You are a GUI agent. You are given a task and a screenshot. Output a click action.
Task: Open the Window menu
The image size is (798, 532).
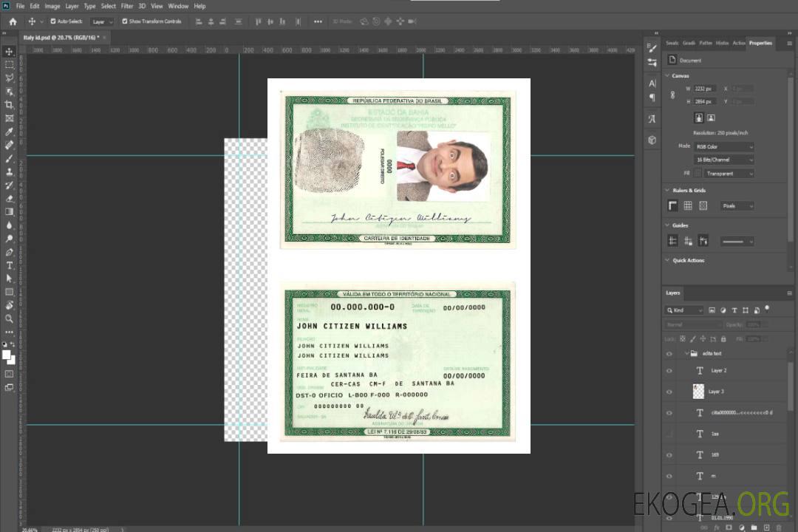pyautogui.click(x=178, y=6)
